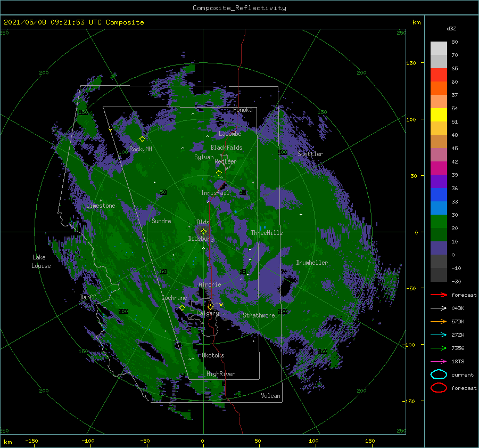479x448 pixels.
Task: Click the Stettler city label
Action: (x=310, y=154)
